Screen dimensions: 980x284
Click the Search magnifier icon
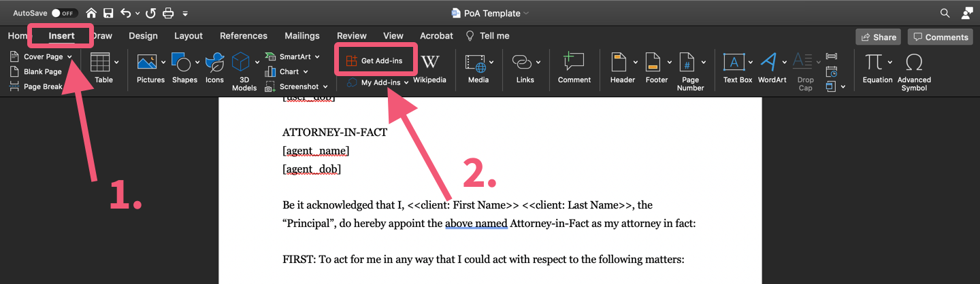point(945,13)
